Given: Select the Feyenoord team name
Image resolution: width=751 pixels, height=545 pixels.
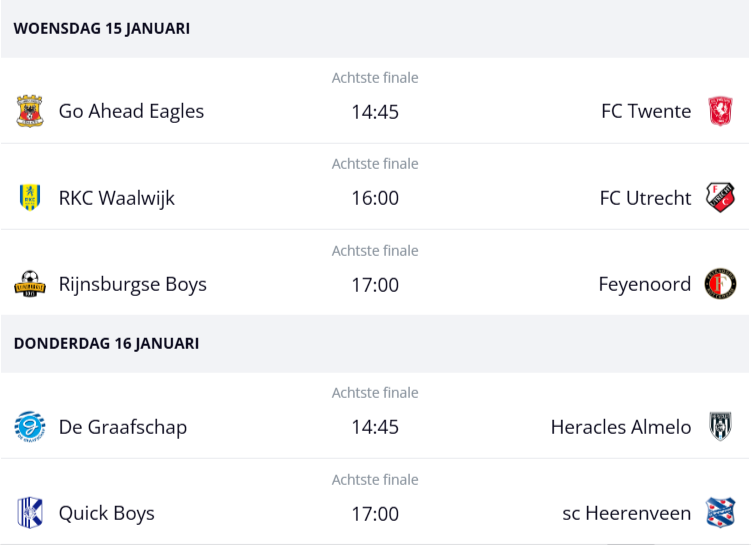Looking at the screenshot, I should (645, 284).
